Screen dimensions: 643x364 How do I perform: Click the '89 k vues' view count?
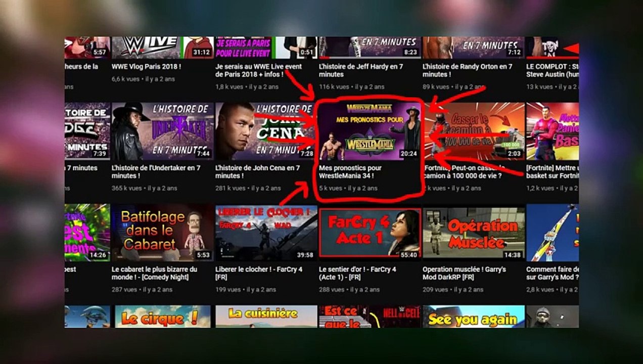click(435, 87)
